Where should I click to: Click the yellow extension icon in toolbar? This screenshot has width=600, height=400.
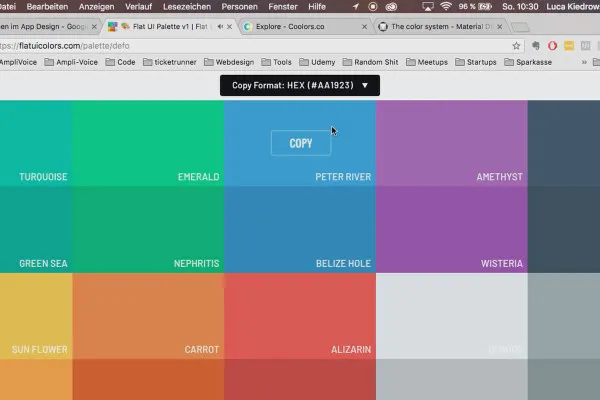point(569,46)
